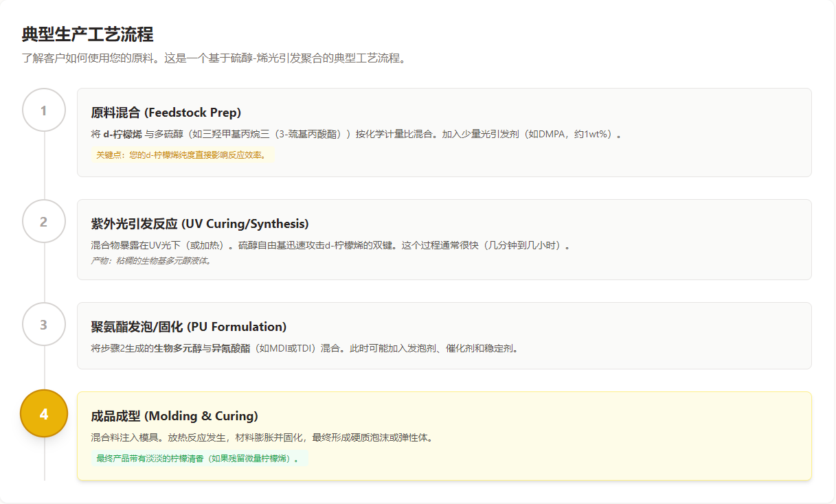Viewport: 836px width, 504px height.
Task: Select the step 2 circle on timeline
Action: (x=44, y=222)
